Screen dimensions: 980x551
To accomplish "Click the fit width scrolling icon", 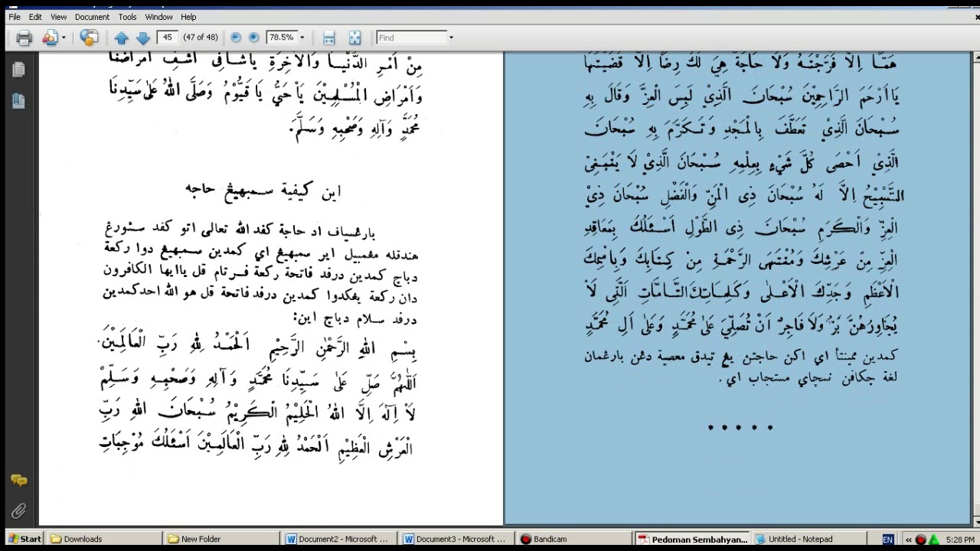I will pos(329,37).
